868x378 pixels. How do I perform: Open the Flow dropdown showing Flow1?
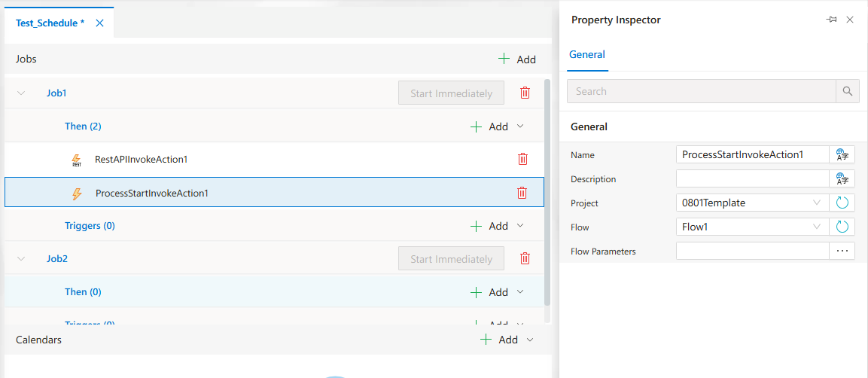[752, 227]
